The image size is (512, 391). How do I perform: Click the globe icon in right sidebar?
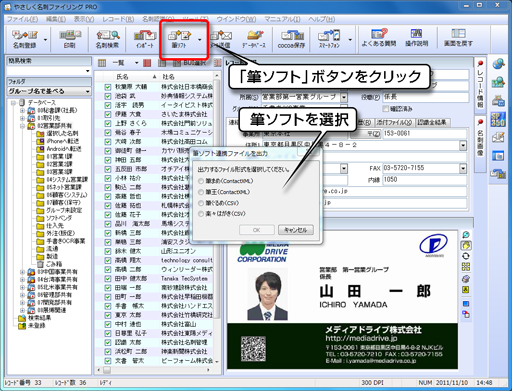click(498, 64)
